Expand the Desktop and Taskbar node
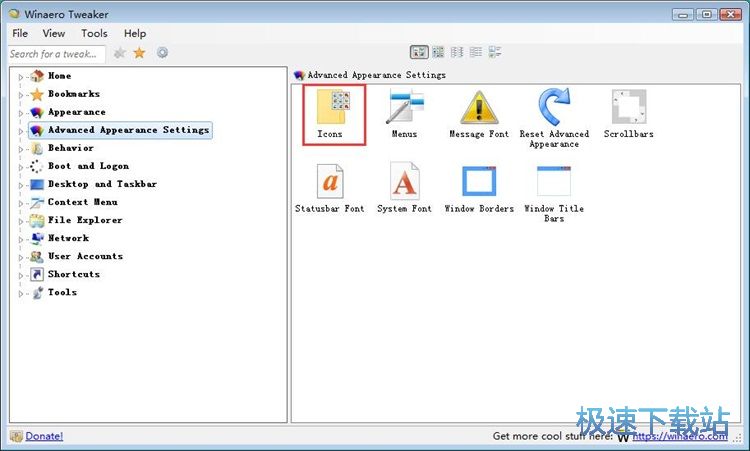 21,185
